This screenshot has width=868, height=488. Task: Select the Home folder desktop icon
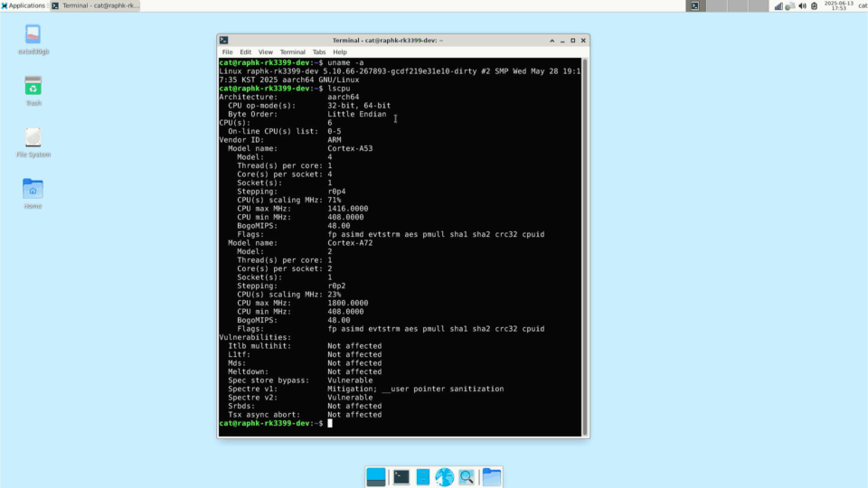33,193
